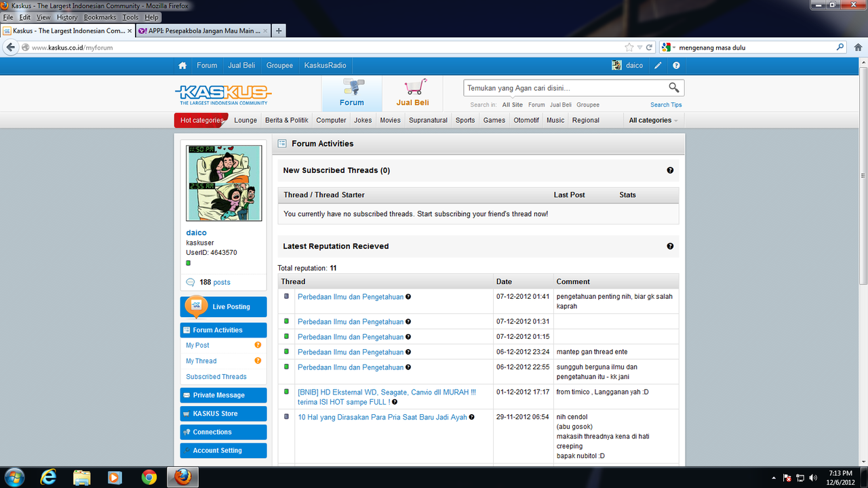The image size is (868, 488).
Task: Show hidden tray icons arrow
Action: click(774, 478)
